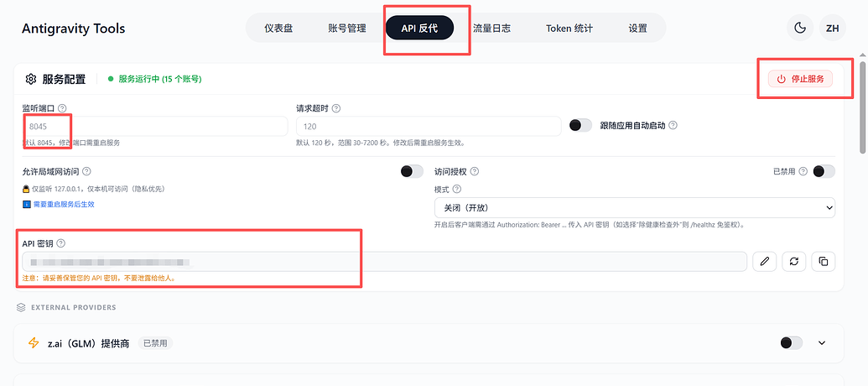Screen dimensions: 868x386
Task: Open the Token 统计 tab
Action: click(569, 29)
